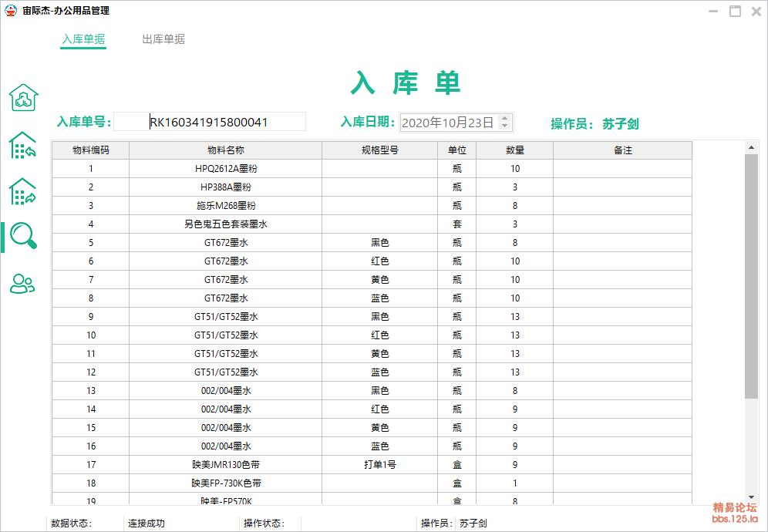Select the 施乐M268墨粉 cell
This screenshot has width=768, height=532.
pyautogui.click(x=226, y=206)
